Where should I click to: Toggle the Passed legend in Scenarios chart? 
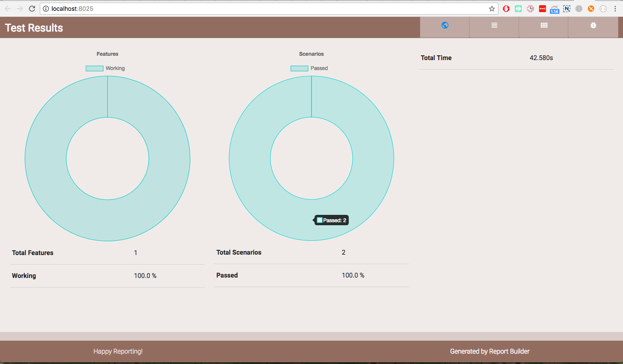(x=309, y=68)
